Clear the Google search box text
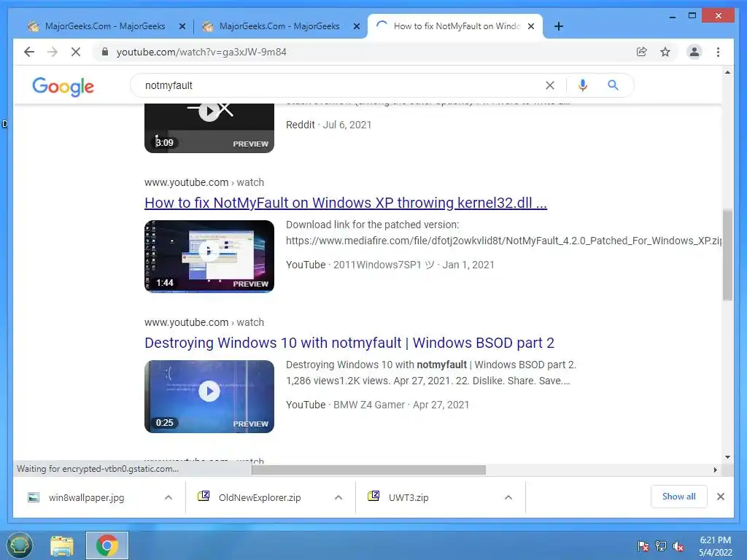Screen dimensions: 747x560 coord(550,85)
